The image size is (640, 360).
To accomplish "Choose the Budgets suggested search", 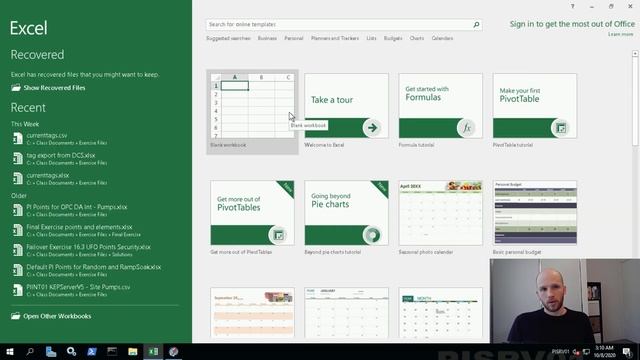I will 393,38.
